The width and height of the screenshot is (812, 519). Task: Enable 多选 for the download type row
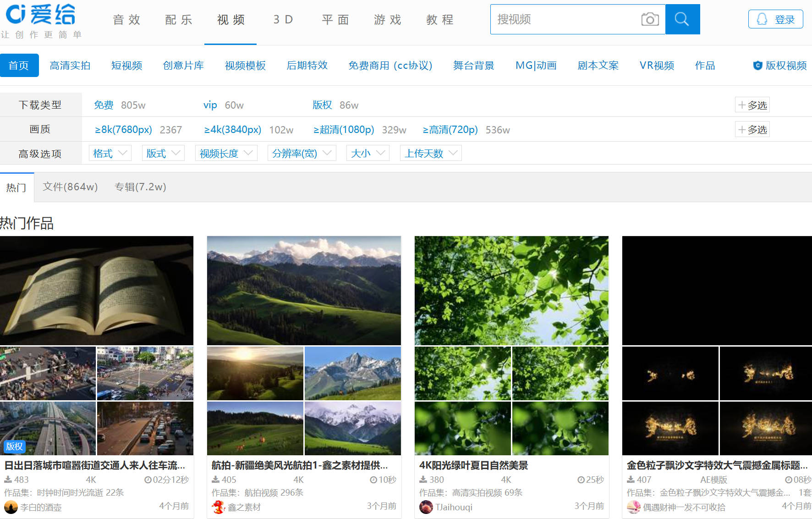click(x=752, y=105)
